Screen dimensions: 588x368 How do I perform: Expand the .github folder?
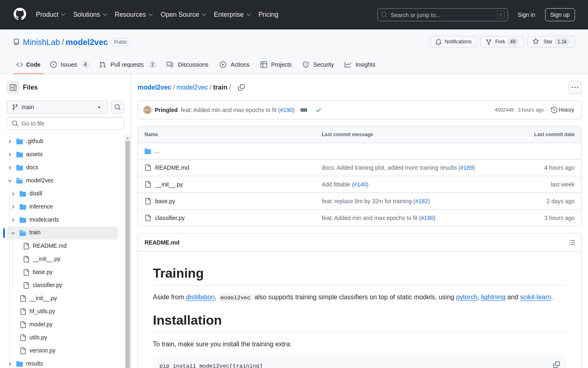point(10,141)
